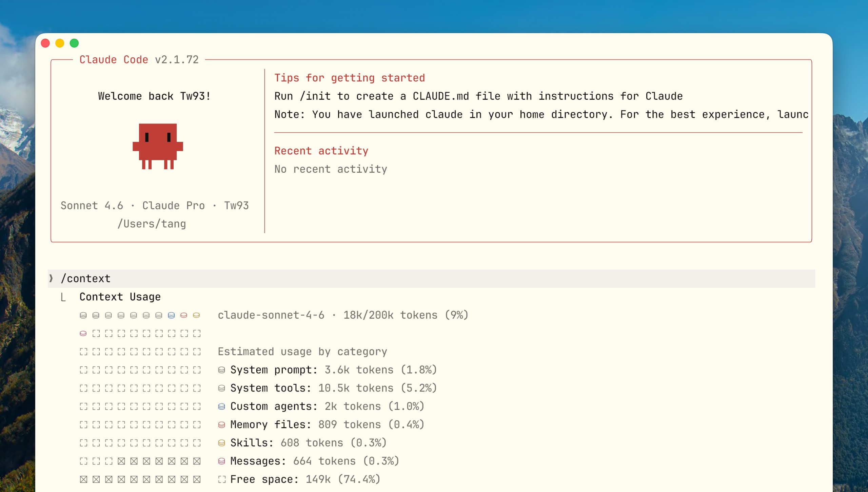Screen dimensions: 868x492
Task: Click the yellow Skills legend icon
Action: tap(221, 443)
